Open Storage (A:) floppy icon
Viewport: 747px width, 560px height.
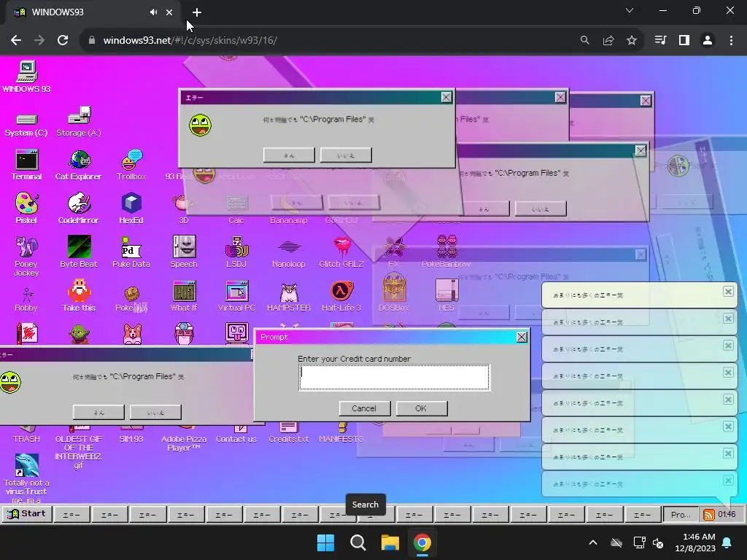click(x=79, y=122)
